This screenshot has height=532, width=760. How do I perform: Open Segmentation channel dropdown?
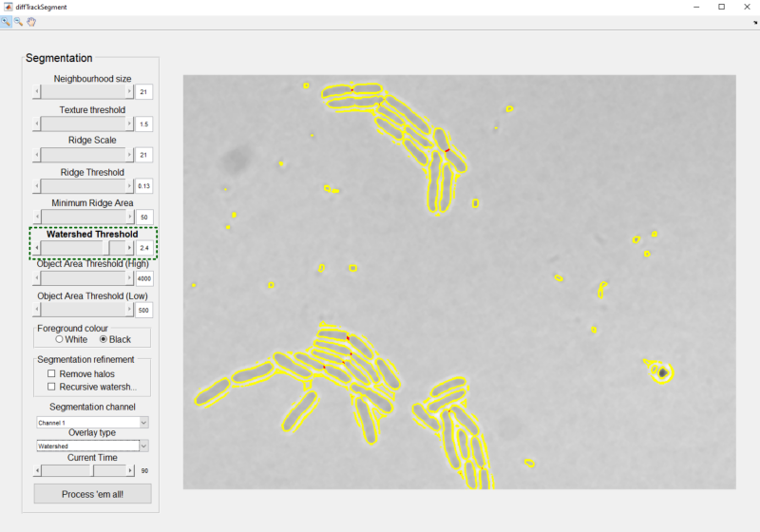pyautogui.click(x=92, y=423)
